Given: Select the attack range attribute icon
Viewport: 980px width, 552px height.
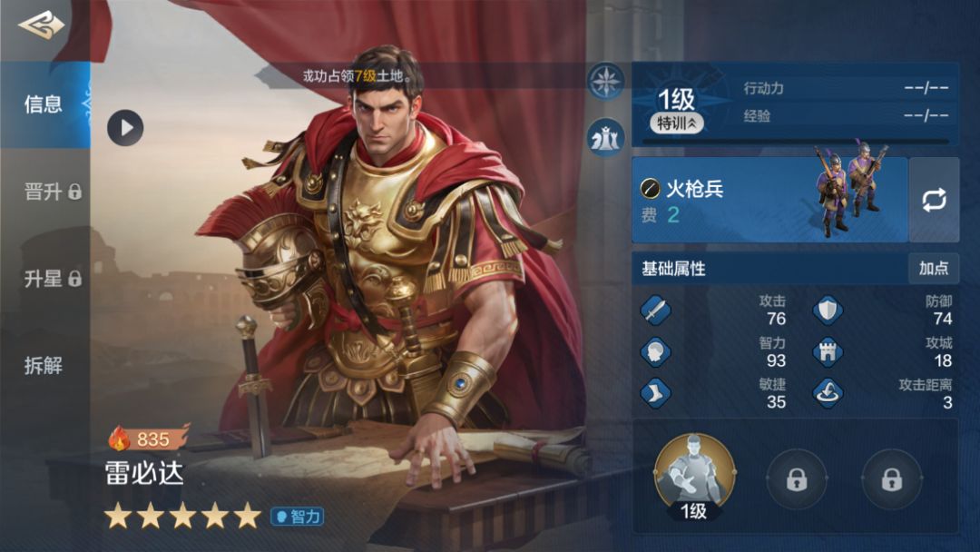Looking at the screenshot, I should [x=828, y=393].
